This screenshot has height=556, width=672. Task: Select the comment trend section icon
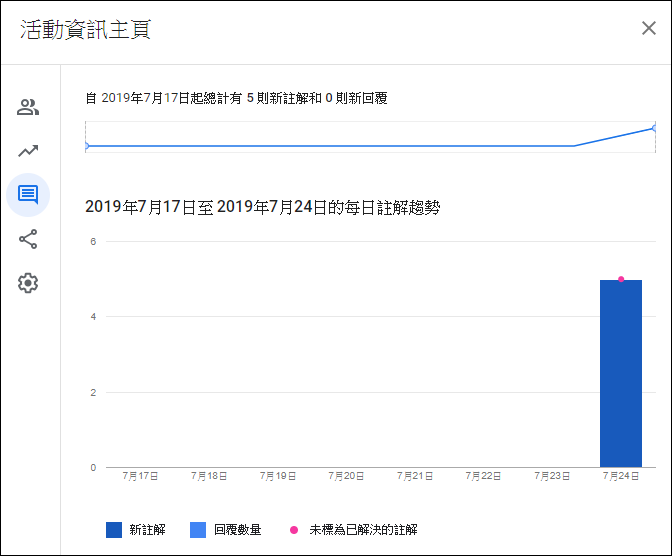click(x=28, y=195)
